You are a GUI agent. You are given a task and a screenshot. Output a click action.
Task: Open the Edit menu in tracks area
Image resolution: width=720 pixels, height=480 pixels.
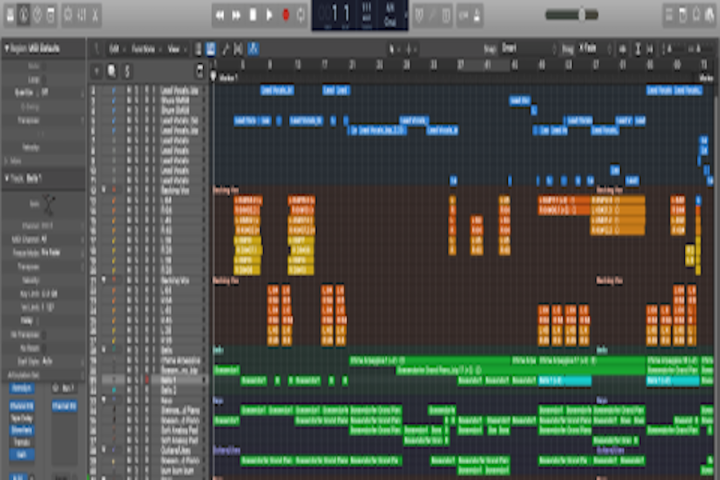coord(116,48)
